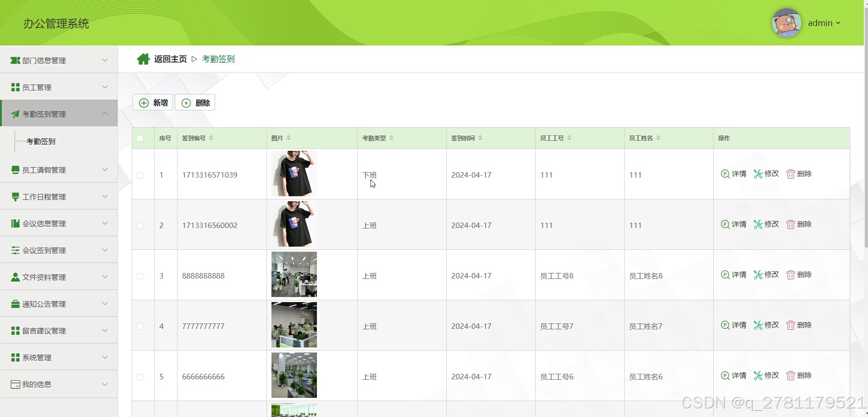Check the box for row 8888888888
Image resolution: width=868 pixels, height=417 pixels.
[140, 276]
